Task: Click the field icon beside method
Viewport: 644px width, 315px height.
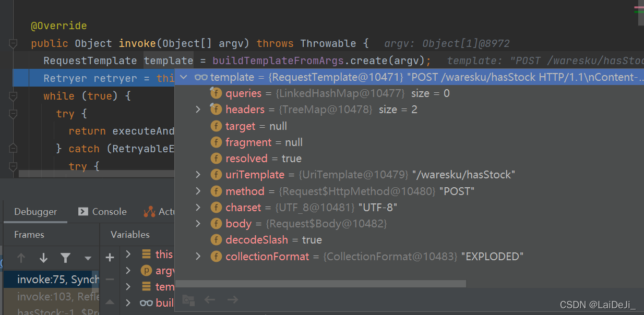Action: 216,191
